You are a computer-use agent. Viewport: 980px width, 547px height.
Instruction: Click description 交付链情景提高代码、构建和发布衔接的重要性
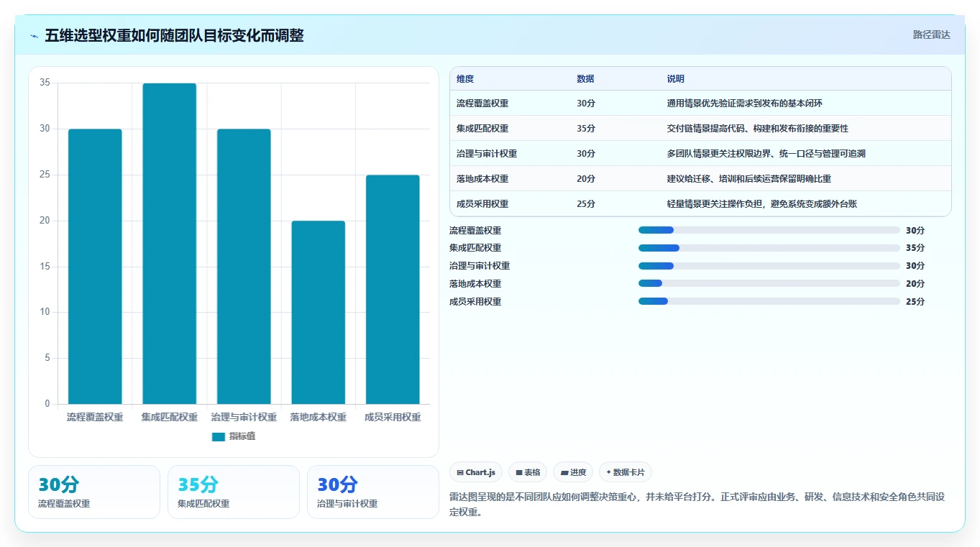tap(758, 129)
